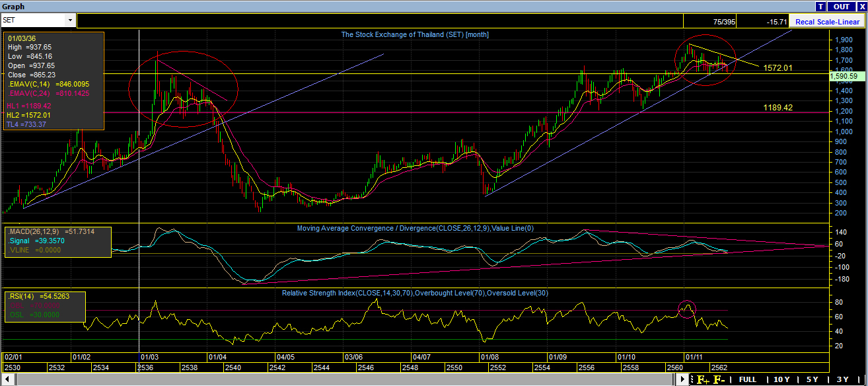
Task: Open the SET symbol dropdown arrow
Action: (70, 20)
